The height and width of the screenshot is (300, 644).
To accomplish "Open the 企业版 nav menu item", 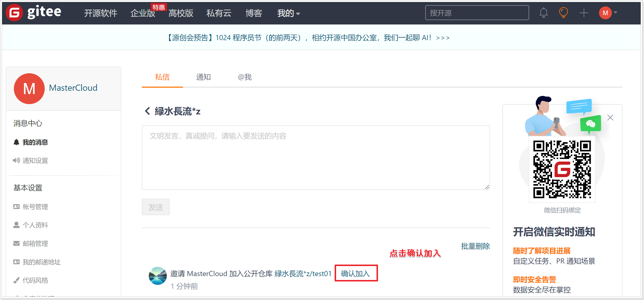I will point(143,13).
